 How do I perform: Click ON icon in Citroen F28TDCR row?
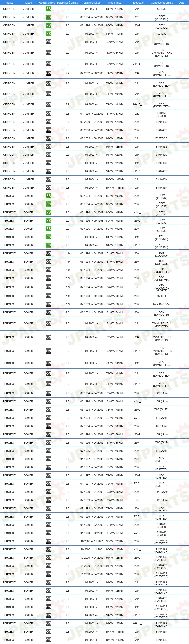click(x=49, y=138)
